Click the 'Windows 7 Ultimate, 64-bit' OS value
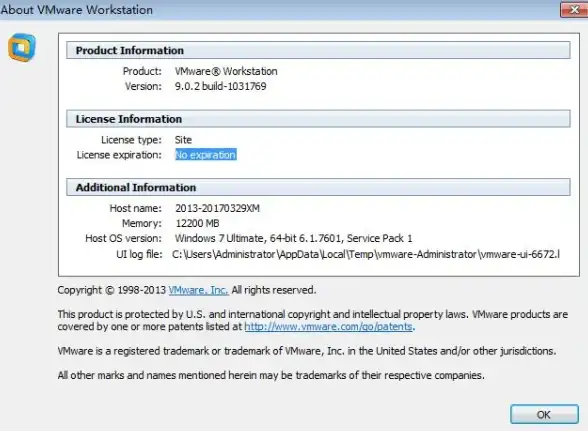588x431 pixels. coord(294,239)
